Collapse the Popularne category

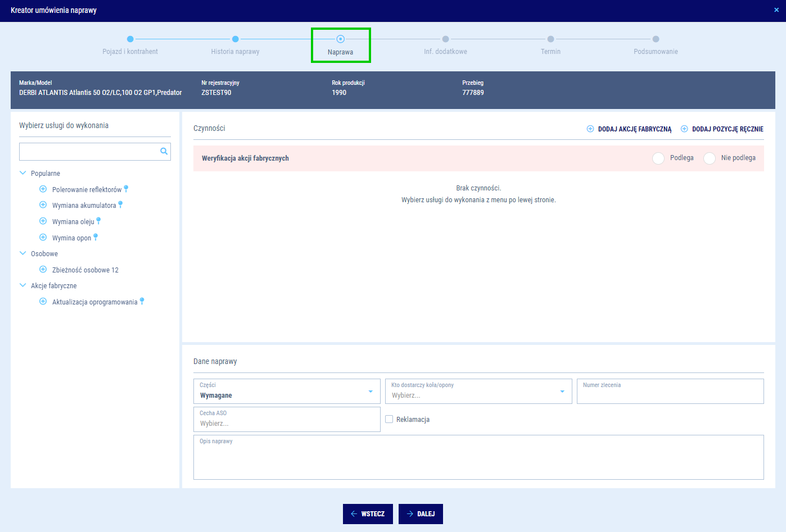point(23,174)
